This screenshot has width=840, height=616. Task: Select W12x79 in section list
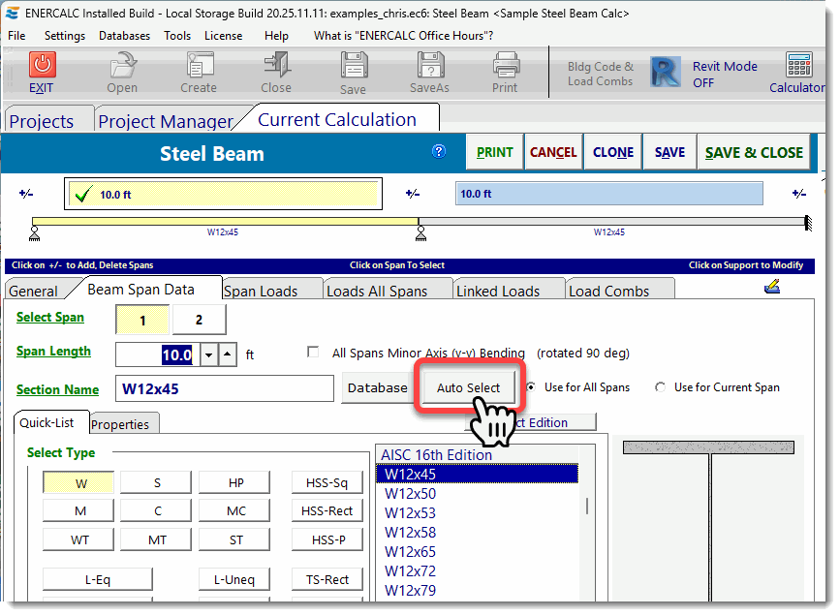click(x=477, y=590)
